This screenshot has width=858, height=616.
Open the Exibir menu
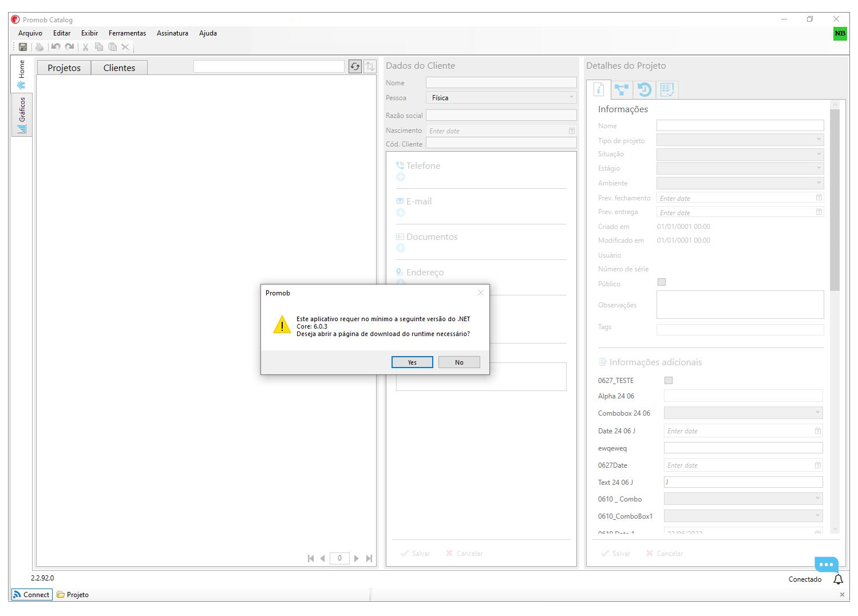tap(89, 33)
